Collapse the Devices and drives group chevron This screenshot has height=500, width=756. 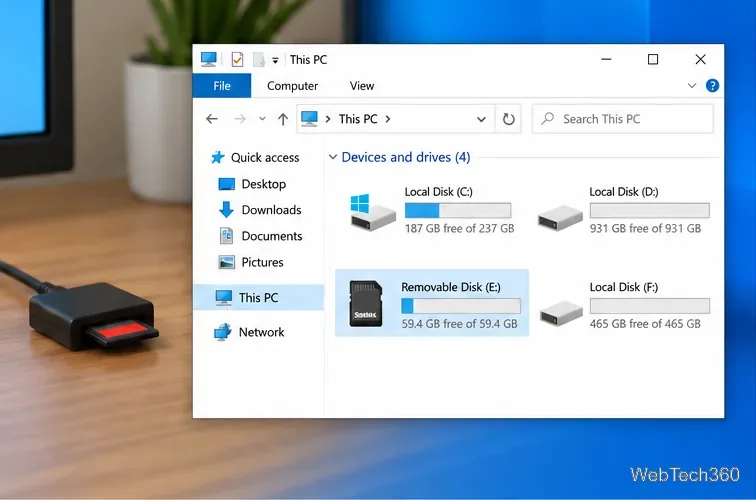click(x=333, y=157)
